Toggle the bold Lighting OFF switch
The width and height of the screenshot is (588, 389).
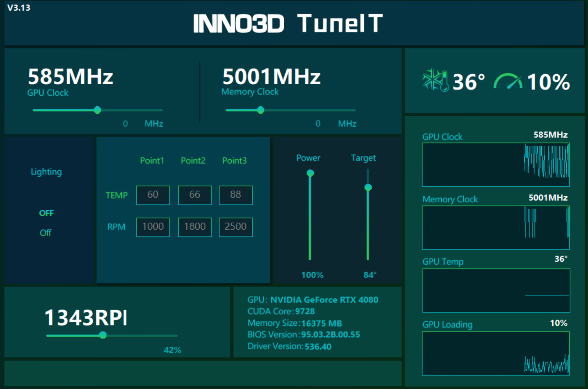[x=46, y=213]
